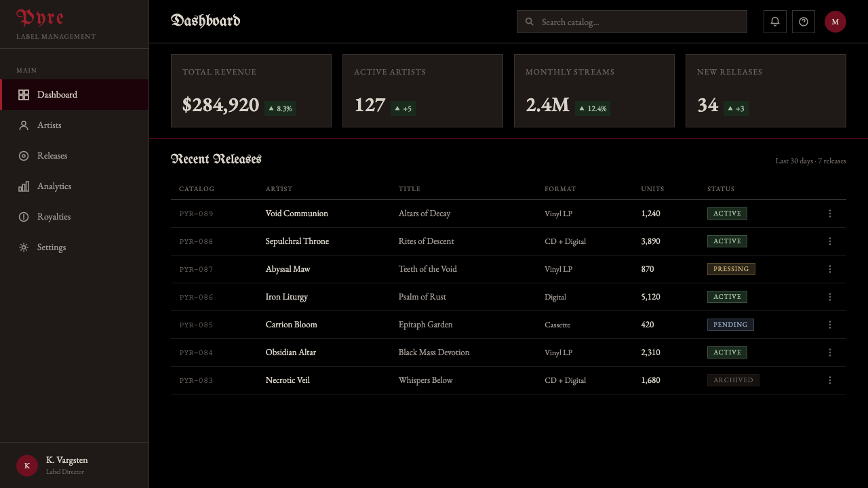Sort by Title column header

(410, 189)
